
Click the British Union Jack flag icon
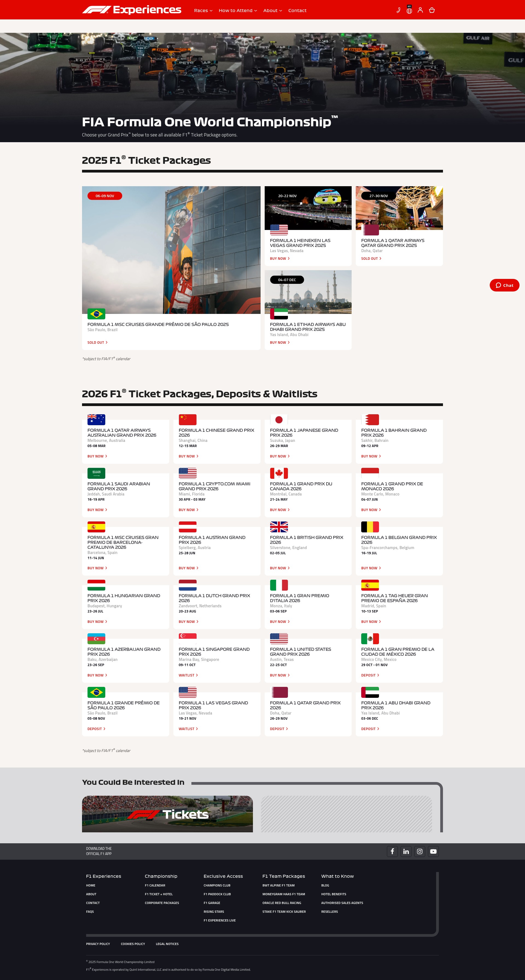coord(279,527)
